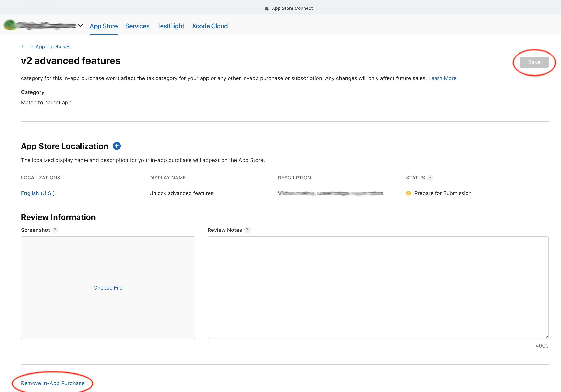Viewport: 561px width, 392px height.
Task: Grab the Review Notes resize handle
Action: tap(547, 337)
